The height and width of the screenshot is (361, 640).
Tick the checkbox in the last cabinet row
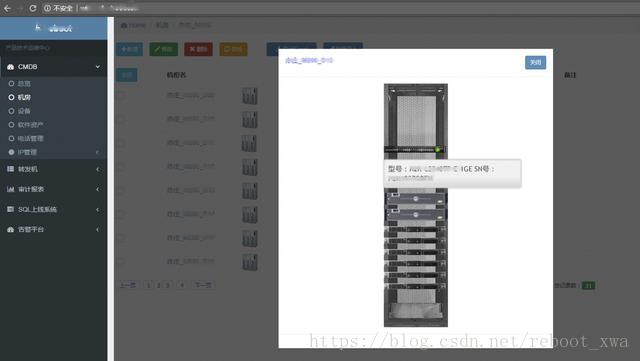click(121, 261)
